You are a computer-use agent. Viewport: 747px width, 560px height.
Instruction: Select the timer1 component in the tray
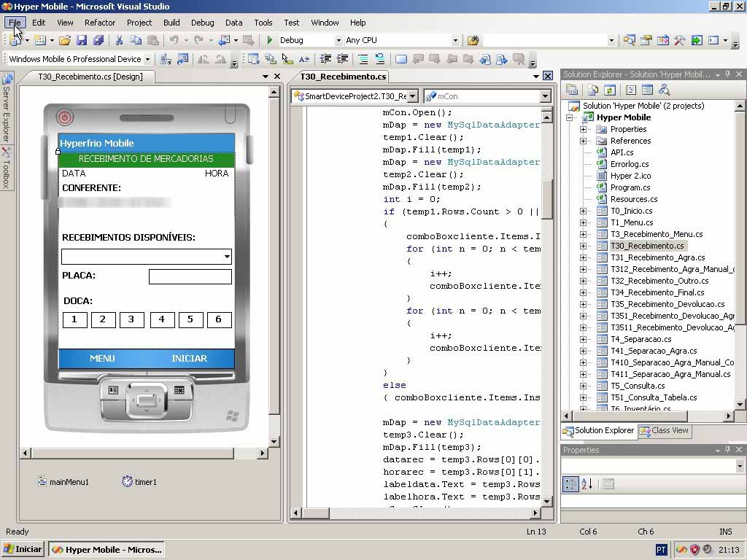[139, 482]
